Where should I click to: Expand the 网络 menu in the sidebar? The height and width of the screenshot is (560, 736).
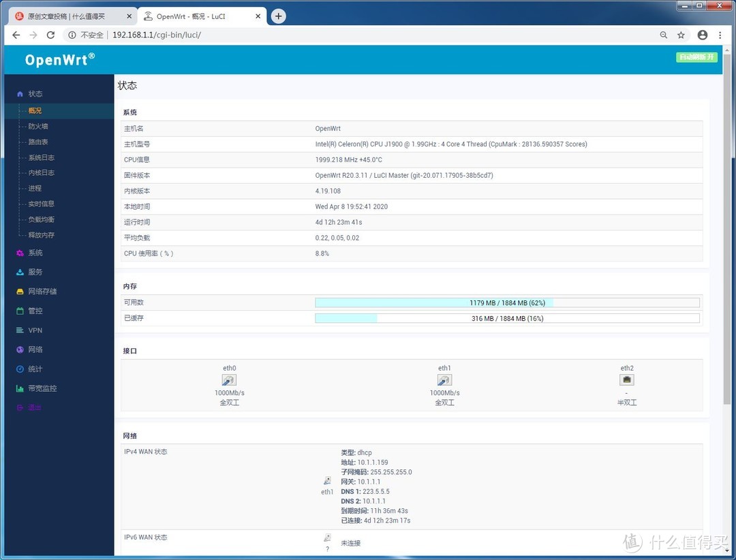[x=35, y=349]
